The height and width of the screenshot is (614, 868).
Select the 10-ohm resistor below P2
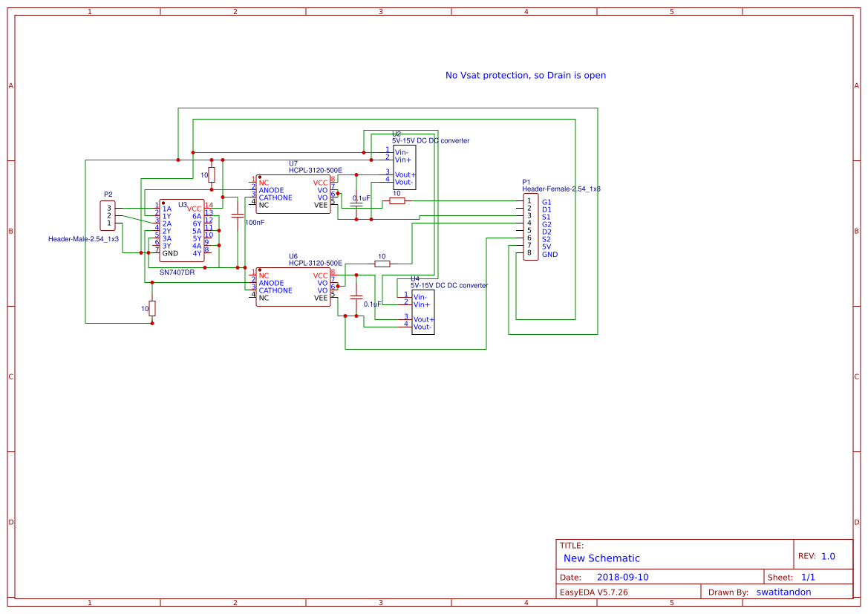(151, 309)
